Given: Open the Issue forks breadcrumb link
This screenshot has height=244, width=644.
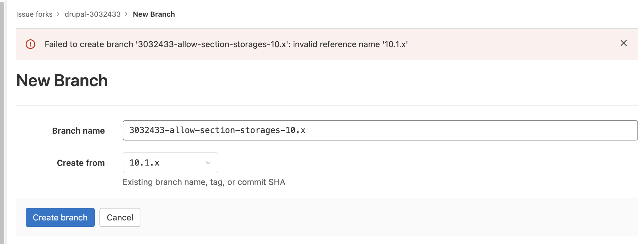Looking at the screenshot, I should pos(34,14).
